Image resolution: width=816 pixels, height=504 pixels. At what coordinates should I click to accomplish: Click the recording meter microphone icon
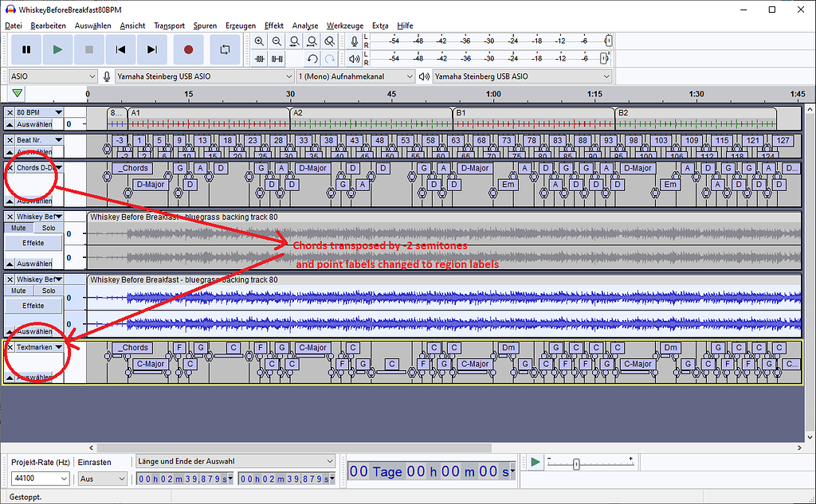click(x=354, y=41)
